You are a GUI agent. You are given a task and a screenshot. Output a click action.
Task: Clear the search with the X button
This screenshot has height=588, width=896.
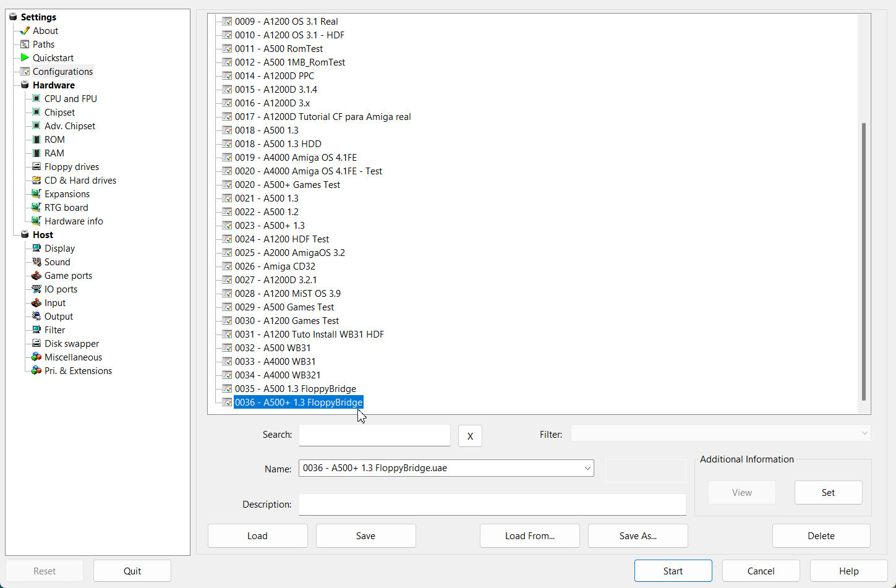(x=470, y=437)
